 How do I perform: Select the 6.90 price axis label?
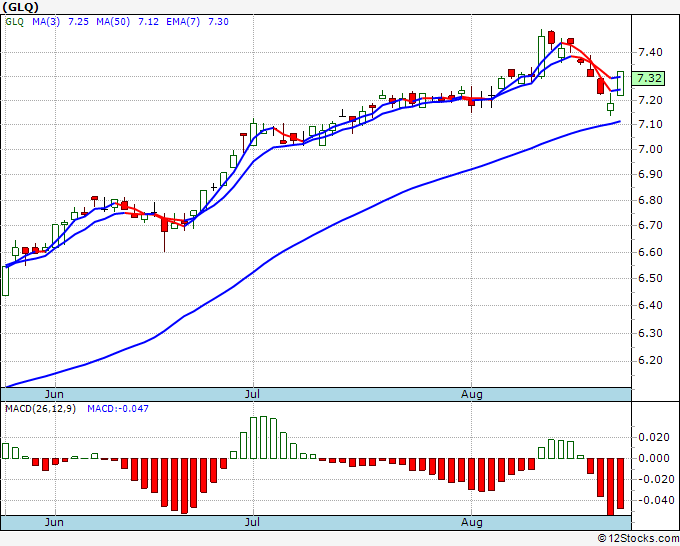click(x=650, y=174)
